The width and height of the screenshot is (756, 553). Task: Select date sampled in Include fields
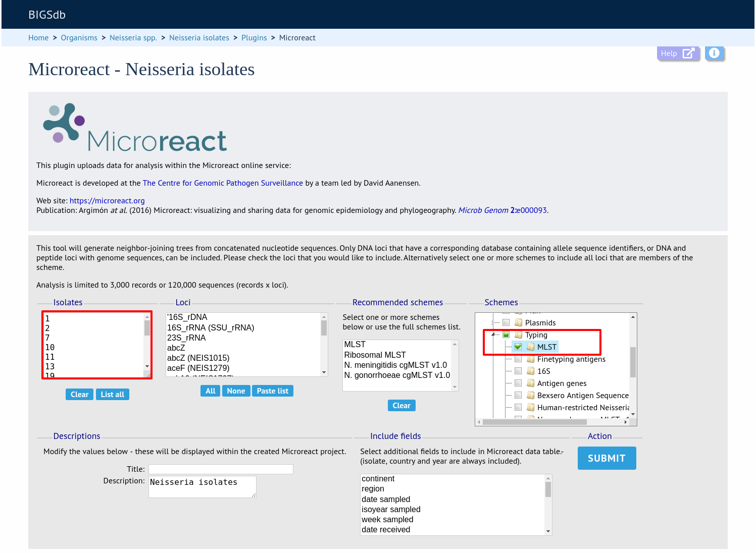click(452, 500)
